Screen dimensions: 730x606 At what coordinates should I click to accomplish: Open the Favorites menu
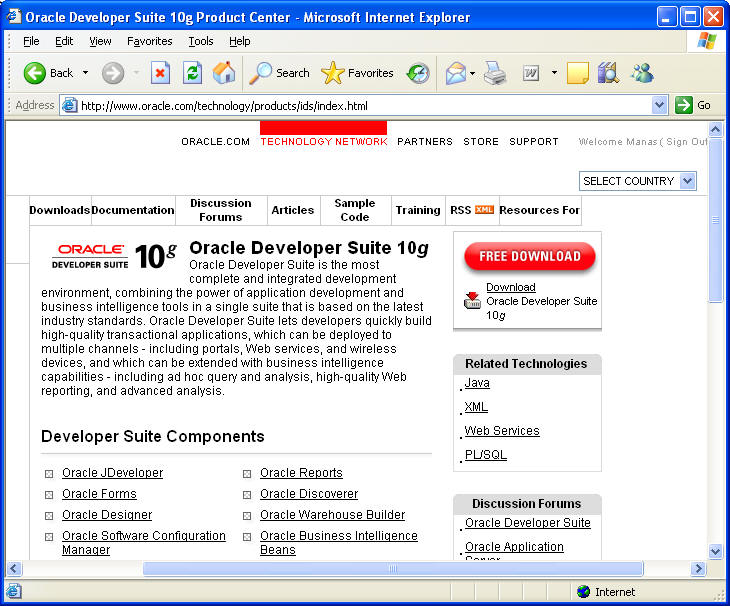[x=149, y=41]
